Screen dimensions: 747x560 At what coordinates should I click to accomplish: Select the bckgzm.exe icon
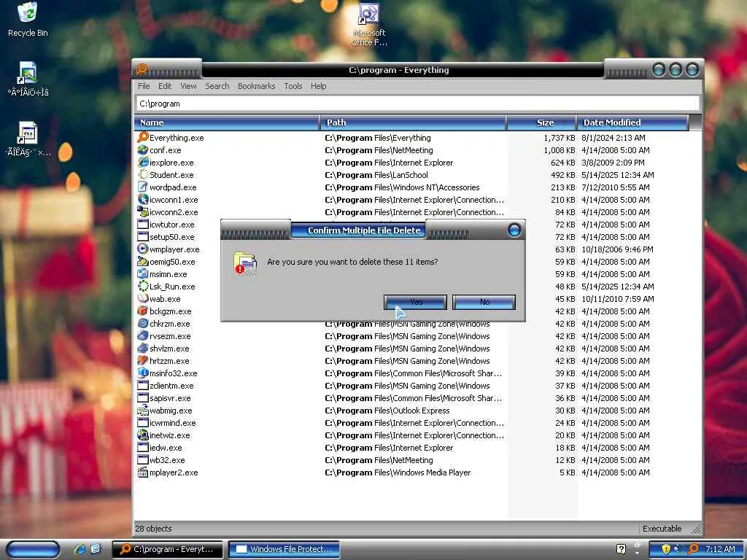[143, 311]
